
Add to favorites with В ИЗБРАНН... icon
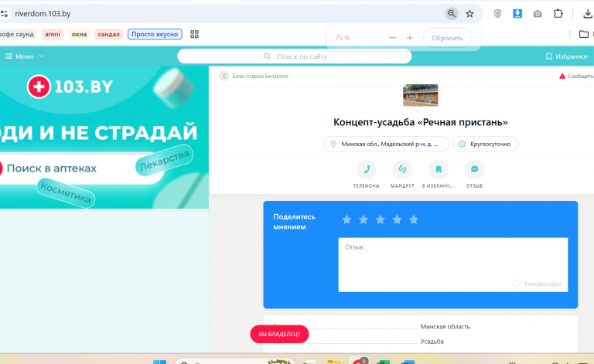439,169
